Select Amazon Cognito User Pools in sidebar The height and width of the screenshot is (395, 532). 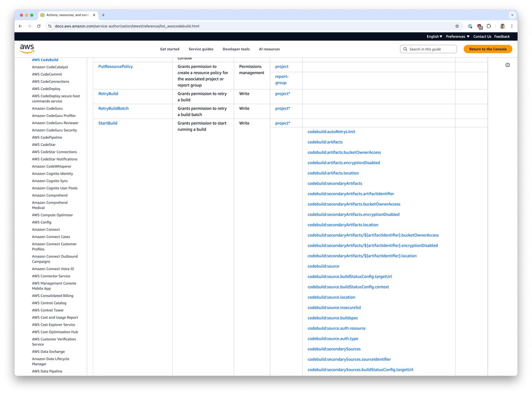pos(55,188)
